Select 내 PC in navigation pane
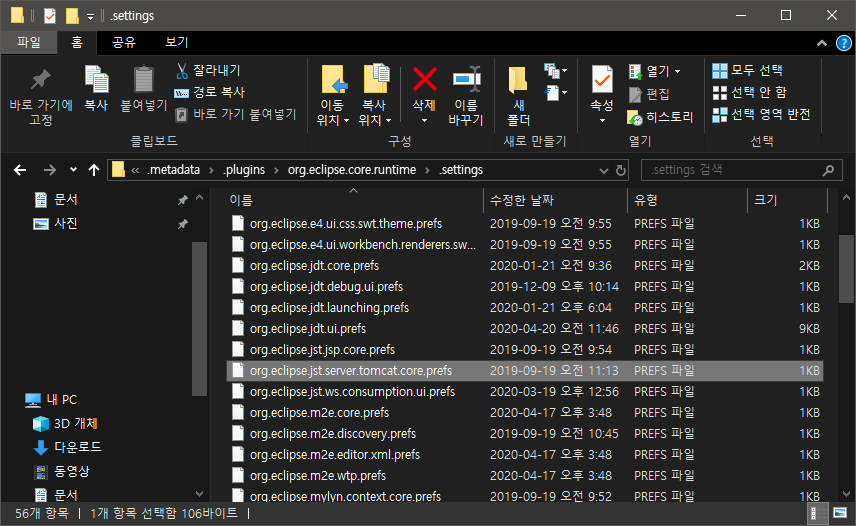The height and width of the screenshot is (526, 856). point(51,400)
